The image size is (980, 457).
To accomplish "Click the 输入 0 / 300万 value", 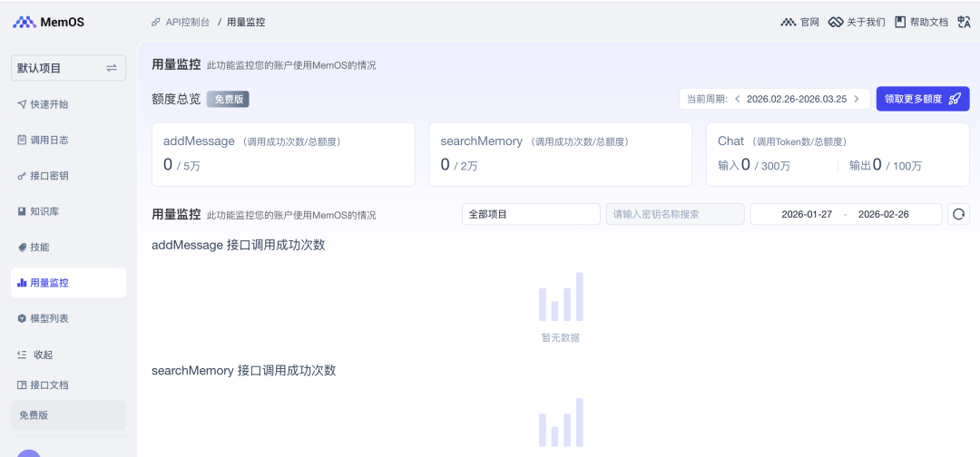I will 754,165.
